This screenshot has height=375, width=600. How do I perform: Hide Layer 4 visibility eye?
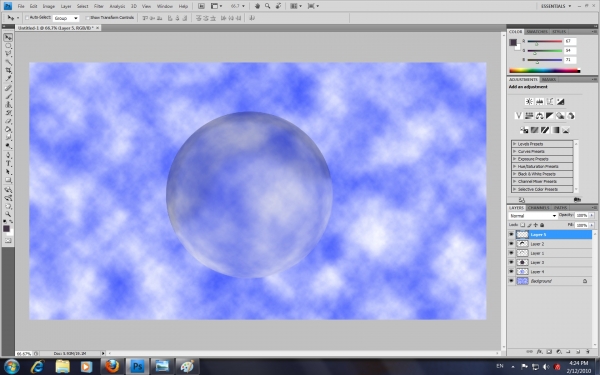pos(511,271)
